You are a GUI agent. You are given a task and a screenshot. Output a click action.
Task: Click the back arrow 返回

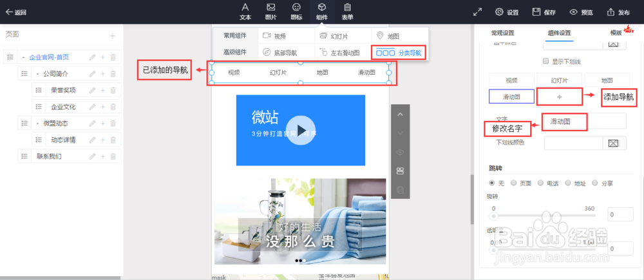pyautogui.click(x=15, y=12)
